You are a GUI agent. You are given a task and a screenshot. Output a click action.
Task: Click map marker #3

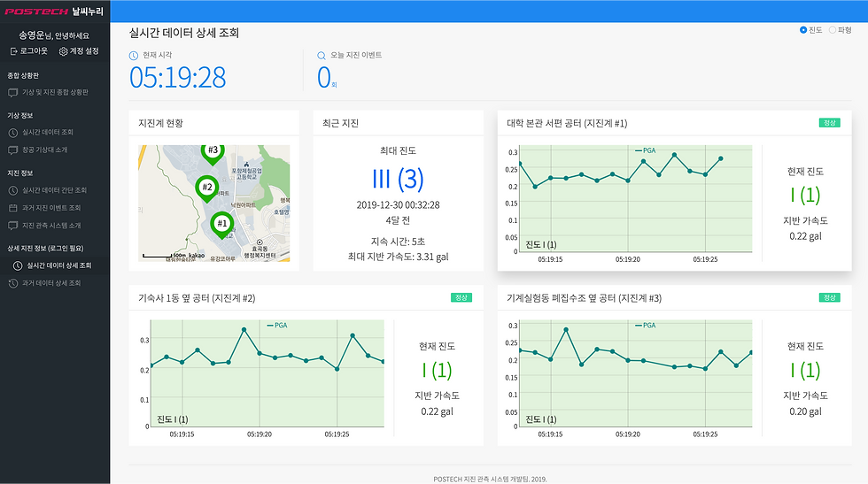[x=213, y=153]
